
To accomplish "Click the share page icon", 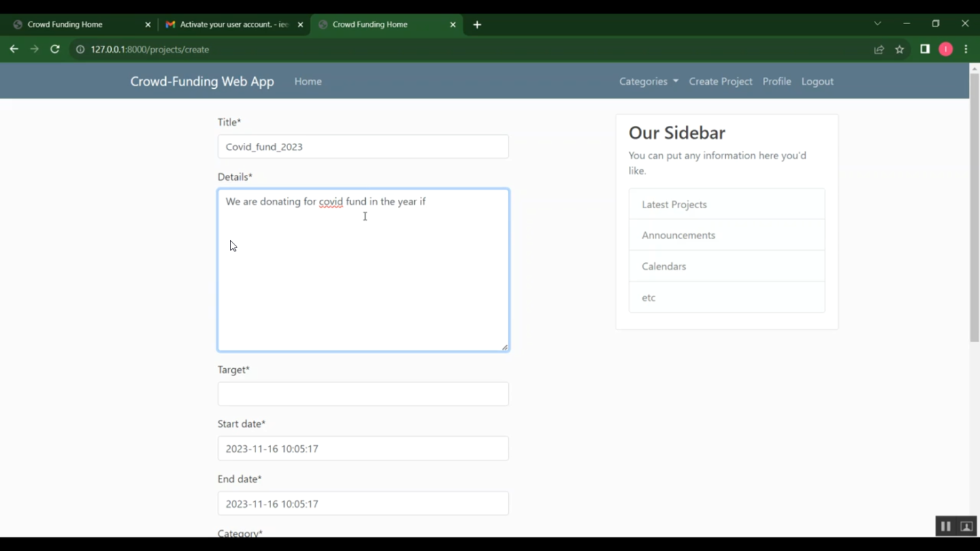I will (879, 50).
